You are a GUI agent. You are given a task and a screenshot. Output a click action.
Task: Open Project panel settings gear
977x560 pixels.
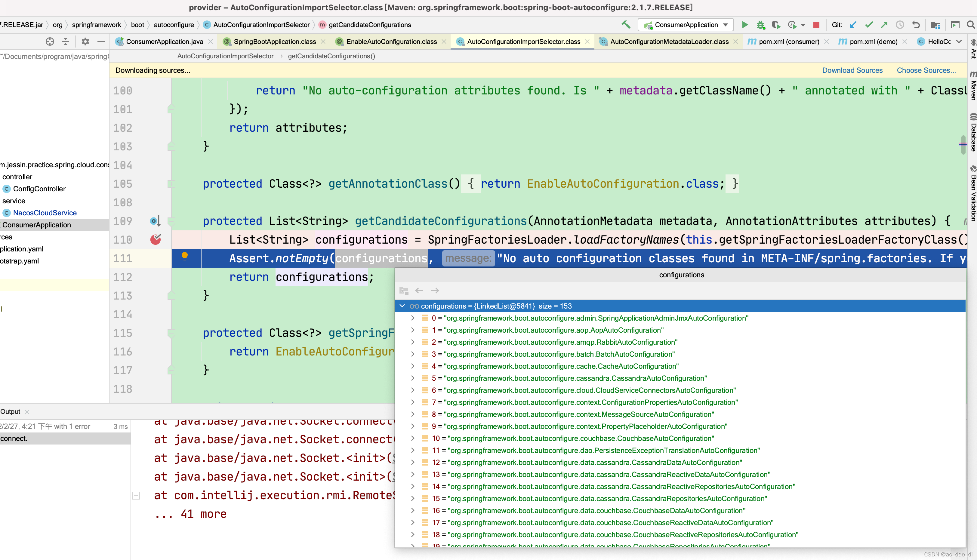(85, 42)
